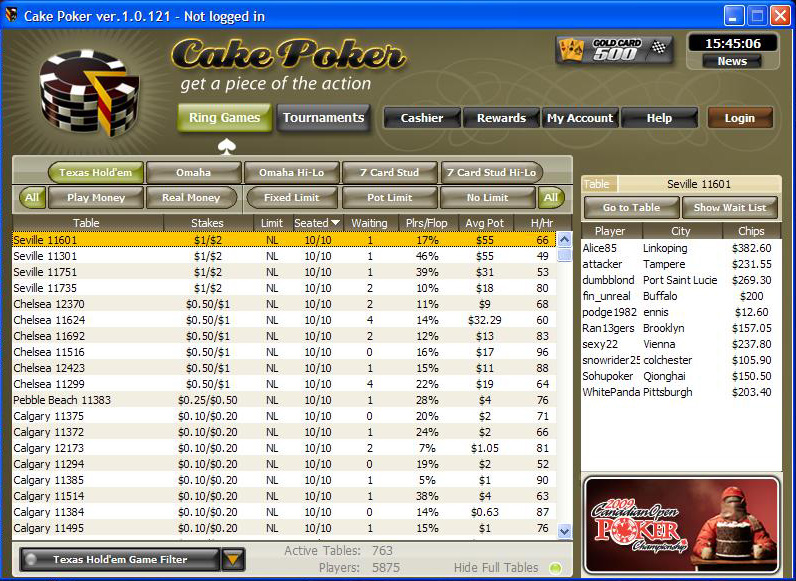Click the Cake Poker chip stack logo

89,93
